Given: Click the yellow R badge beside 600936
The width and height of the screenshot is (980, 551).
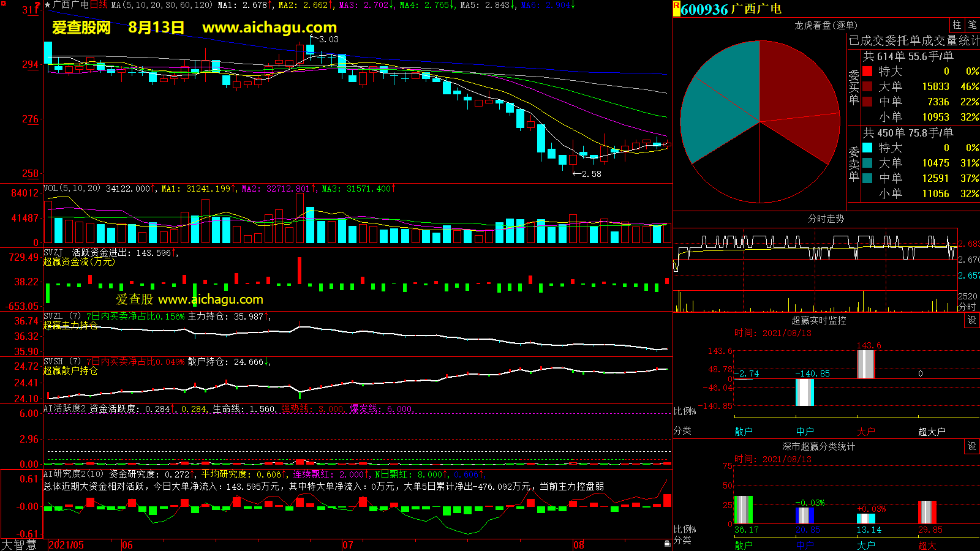Looking at the screenshot, I should click(x=676, y=9).
